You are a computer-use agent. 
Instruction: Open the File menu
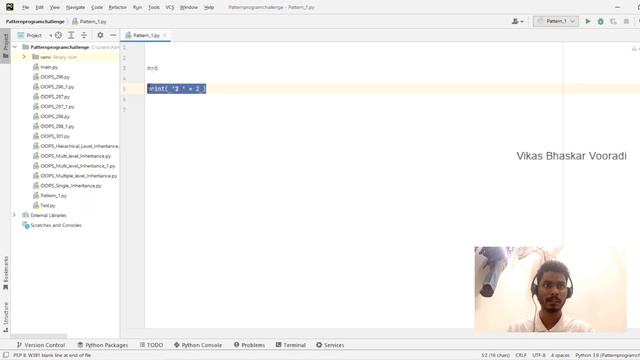point(25,7)
